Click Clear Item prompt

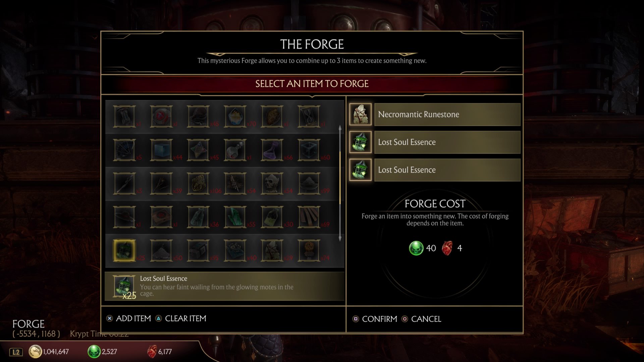(x=181, y=318)
